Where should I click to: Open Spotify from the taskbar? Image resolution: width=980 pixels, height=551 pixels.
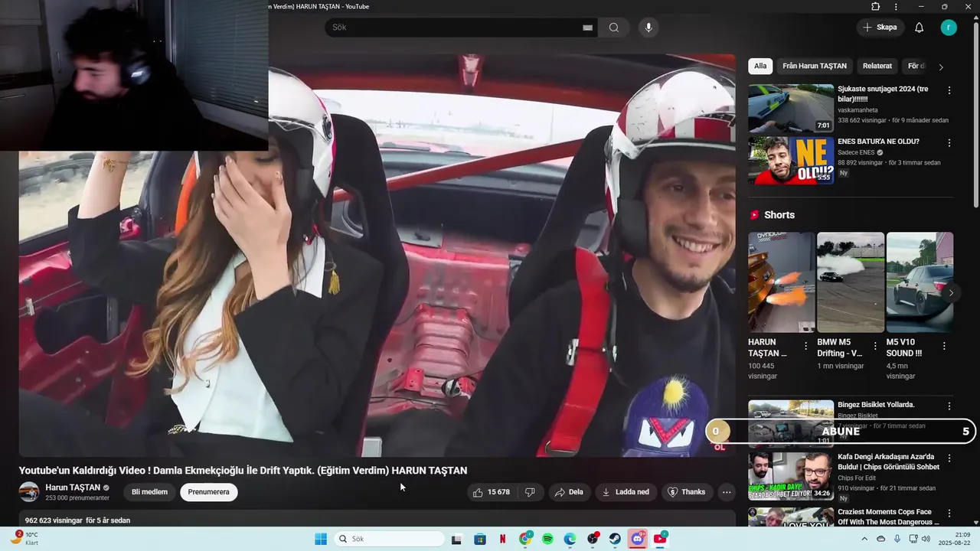click(548, 539)
